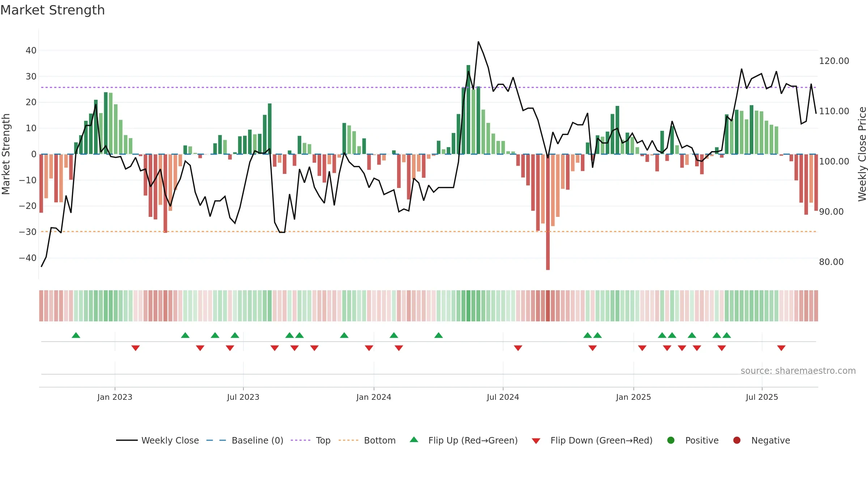Click the source: sharemaestro.com text
The width and height of the screenshot is (868, 488).
coord(798,371)
